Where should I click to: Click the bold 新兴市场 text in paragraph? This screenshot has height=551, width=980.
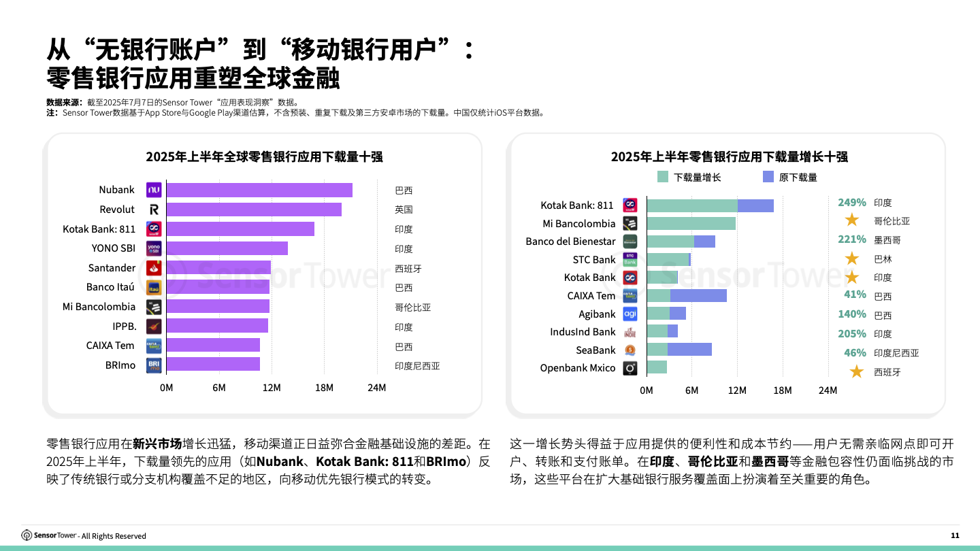(x=157, y=444)
